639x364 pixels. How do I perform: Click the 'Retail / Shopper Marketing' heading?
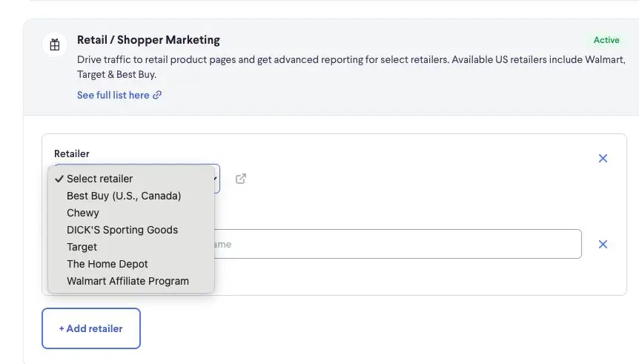(148, 40)
